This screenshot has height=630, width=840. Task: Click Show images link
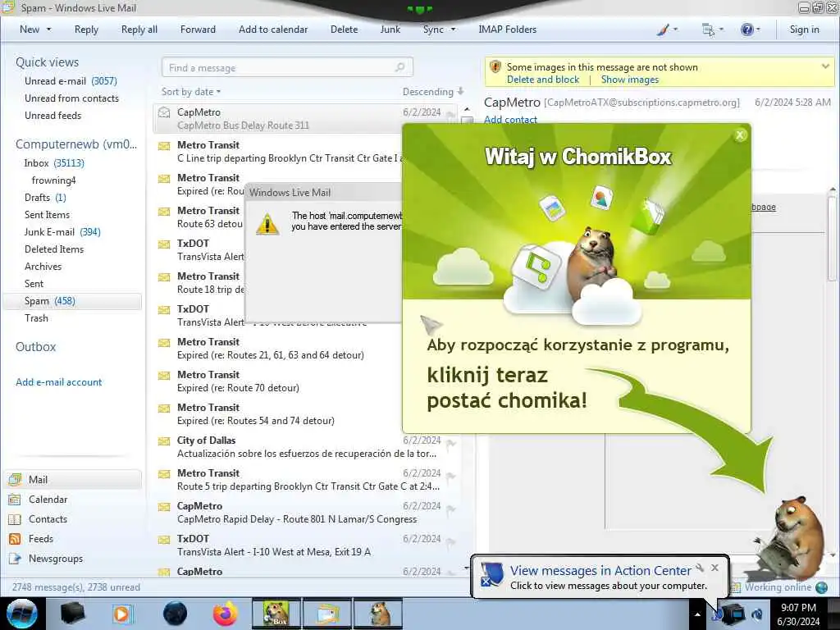pyautogui.click(x=630, y=80)
